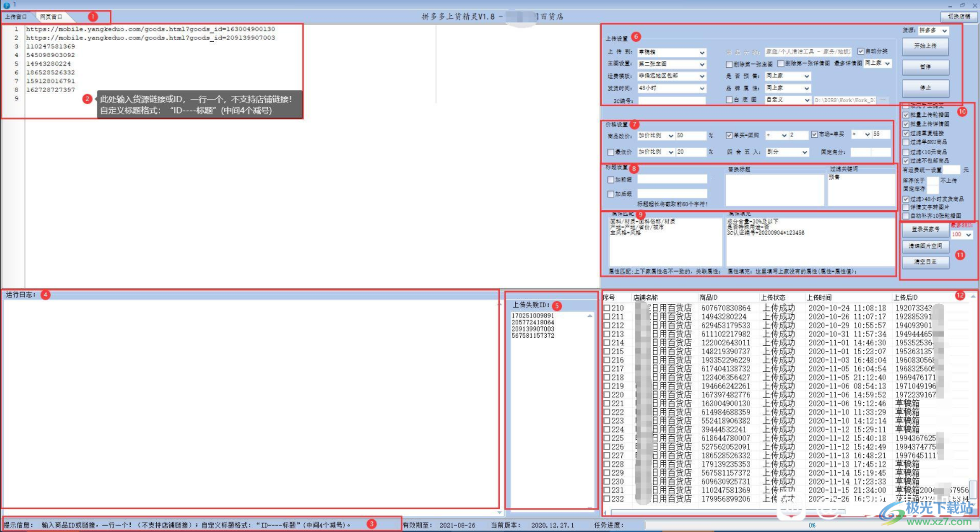The image size is (980, 532).
Task: 点击"暂停"按钮暂停上传
Action: [x=925, y=67]
